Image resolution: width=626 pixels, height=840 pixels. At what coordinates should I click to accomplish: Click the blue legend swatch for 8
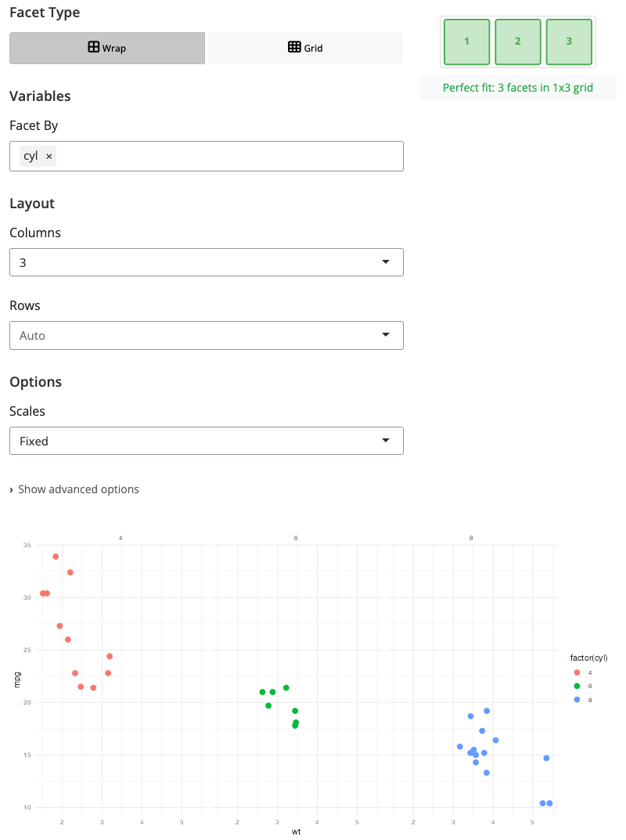tap(577, 699)
